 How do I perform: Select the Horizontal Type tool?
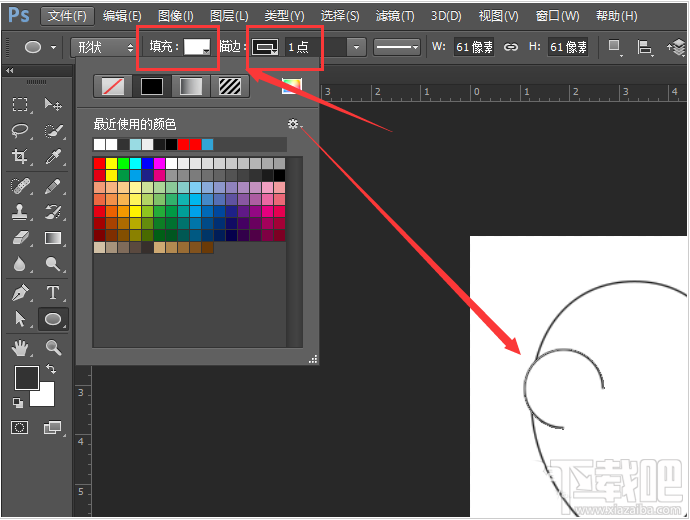click(x=53, y=293)
